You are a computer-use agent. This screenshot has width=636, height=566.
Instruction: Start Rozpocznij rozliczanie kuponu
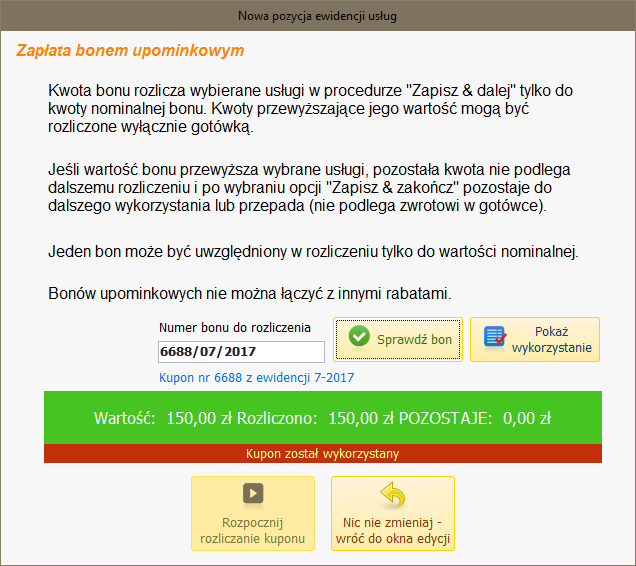[253, 513]
